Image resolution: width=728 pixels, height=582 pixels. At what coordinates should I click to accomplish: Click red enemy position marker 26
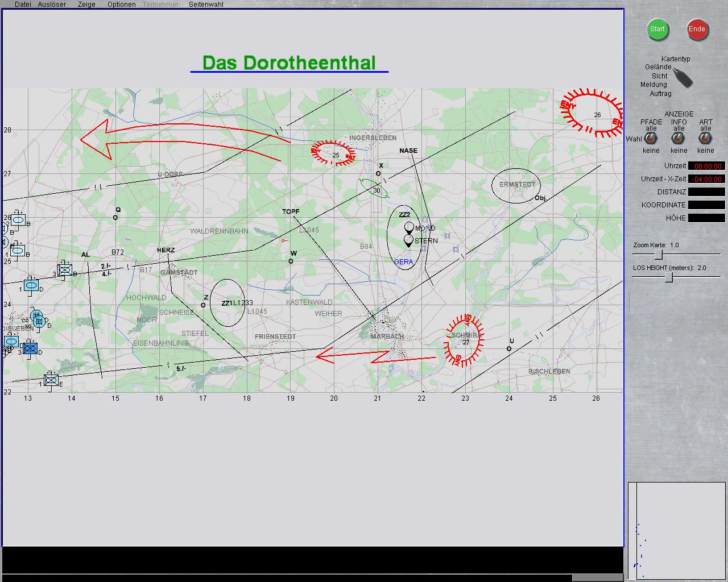point(591,113)
